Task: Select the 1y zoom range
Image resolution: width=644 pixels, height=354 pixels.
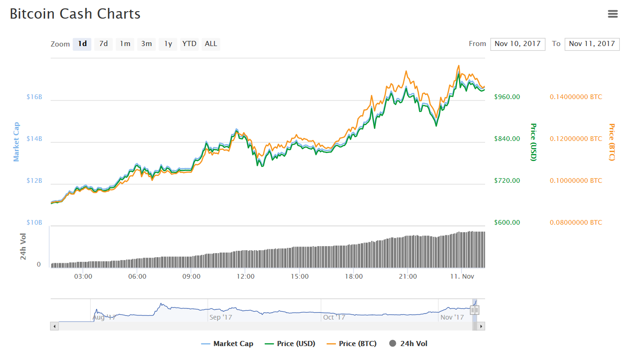Action: point(168,44)
